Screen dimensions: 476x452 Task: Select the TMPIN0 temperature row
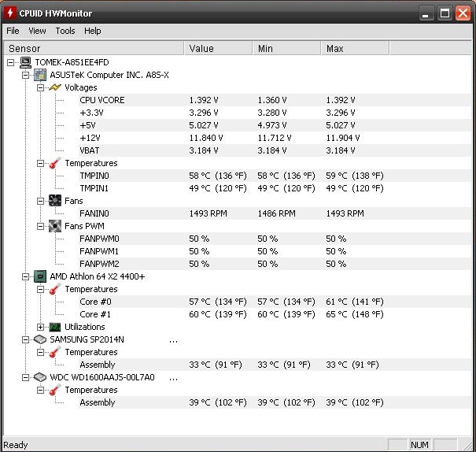[275, 176]
